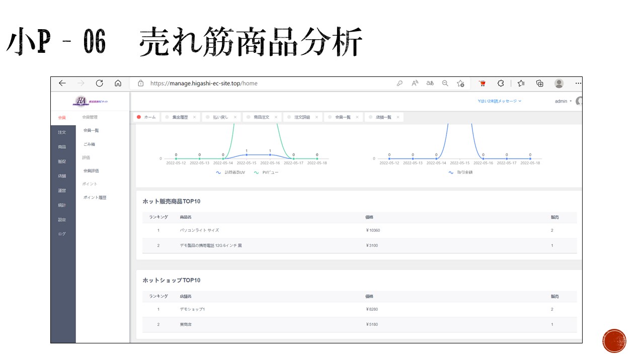The image size is (644, 362).
Task: Open ポイント履歴 in the submenu
Action: point(95,198)
